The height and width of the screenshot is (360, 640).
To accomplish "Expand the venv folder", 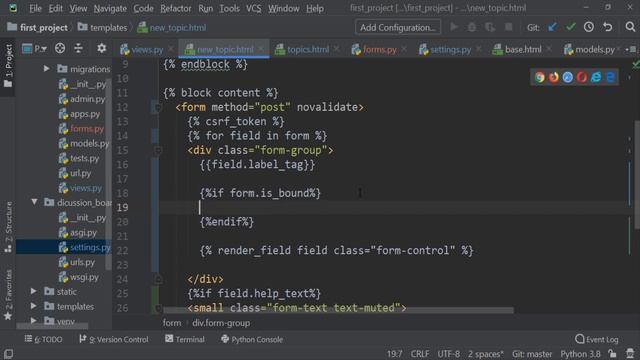I will [34, 321].
